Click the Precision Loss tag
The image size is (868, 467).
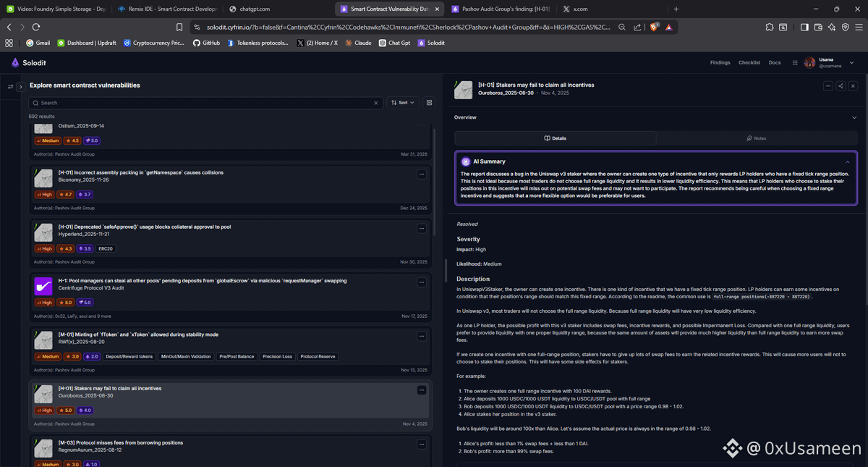277,356
